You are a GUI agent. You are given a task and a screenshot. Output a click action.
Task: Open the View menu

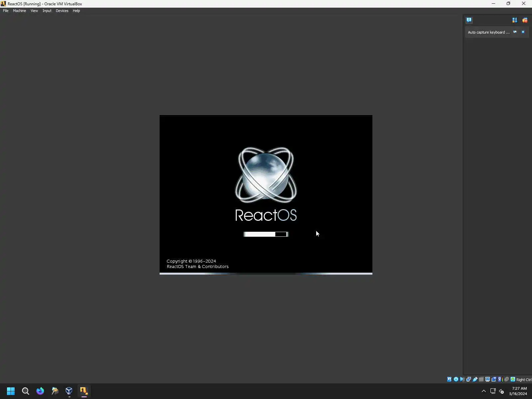[x=34, y=11]
